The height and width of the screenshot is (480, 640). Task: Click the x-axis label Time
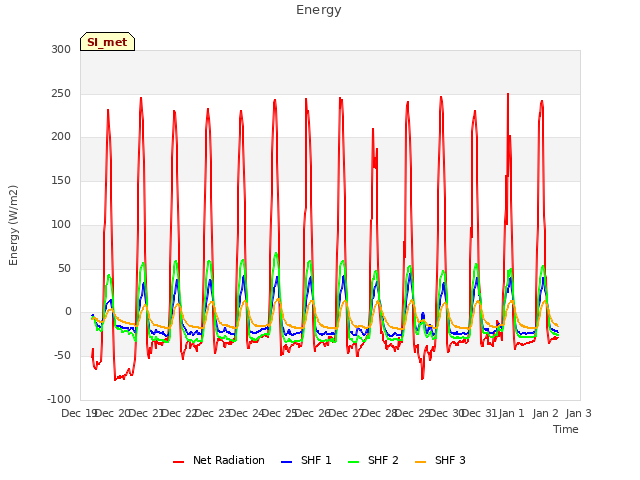point(566,429)
